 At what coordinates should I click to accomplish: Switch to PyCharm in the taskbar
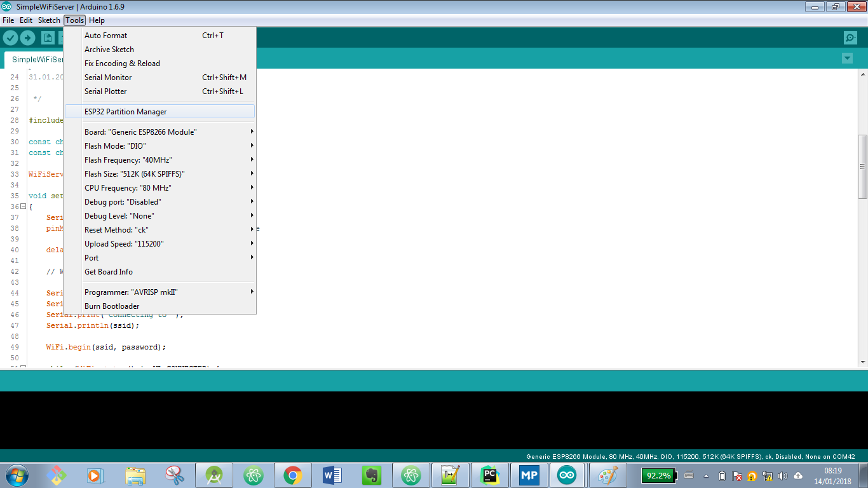tap(489, 475)
